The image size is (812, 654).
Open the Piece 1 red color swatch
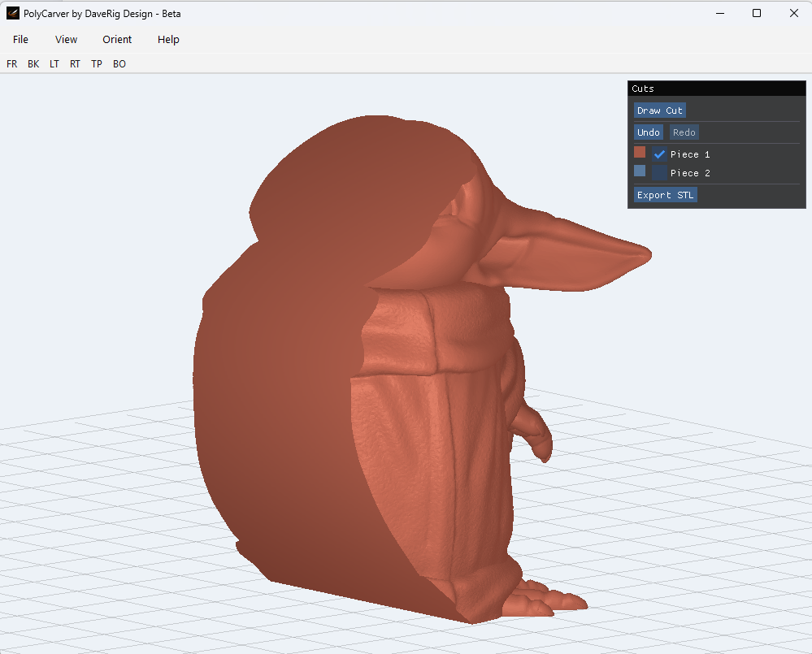tap(640, 152)
